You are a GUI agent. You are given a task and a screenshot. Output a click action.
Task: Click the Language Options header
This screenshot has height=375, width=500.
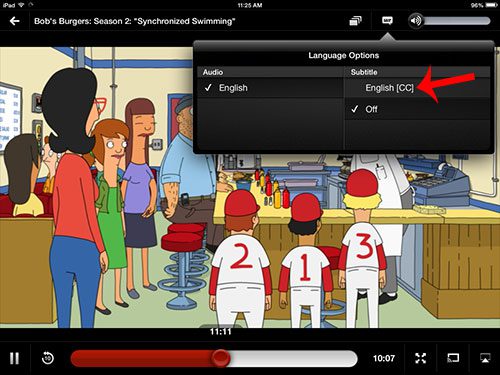[344, 55]
